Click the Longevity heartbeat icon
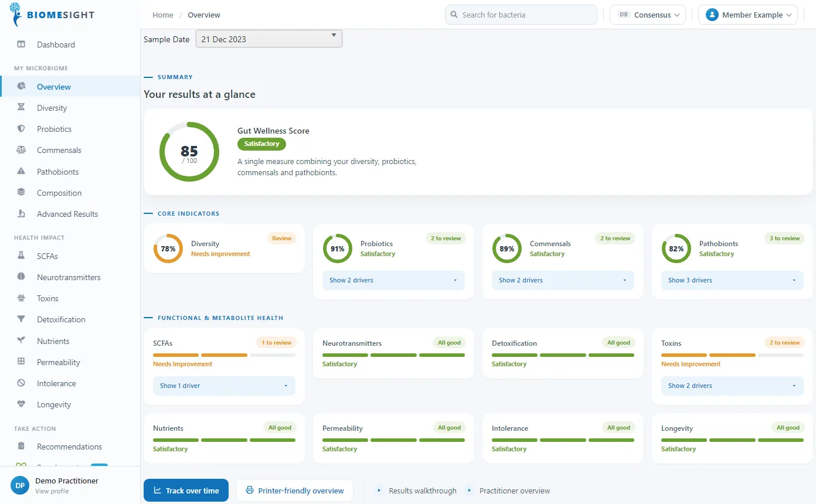The height and width of the screenshot is (504, 816). coord(21,404)
